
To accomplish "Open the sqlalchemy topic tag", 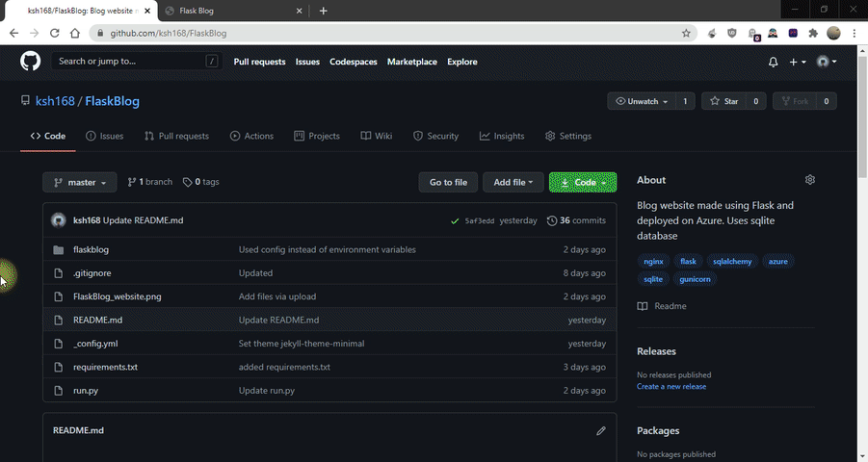I will [x=732, y=262].
